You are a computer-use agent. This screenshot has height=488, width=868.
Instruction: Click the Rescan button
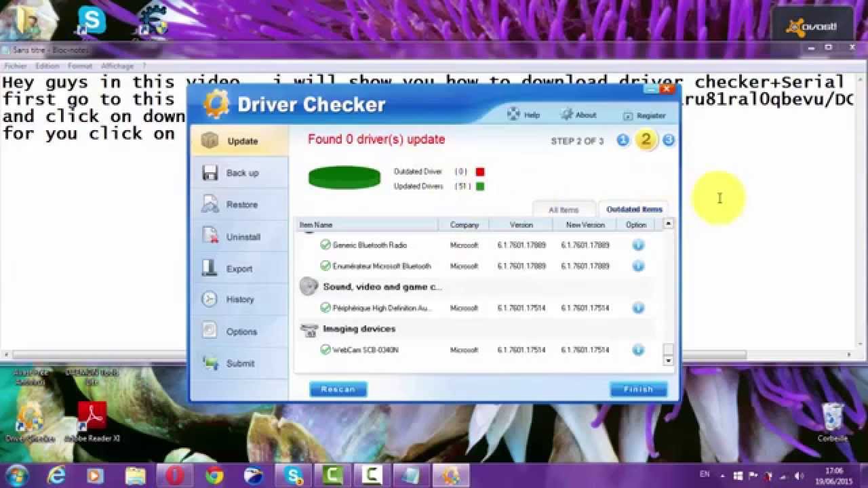[338, 389]
